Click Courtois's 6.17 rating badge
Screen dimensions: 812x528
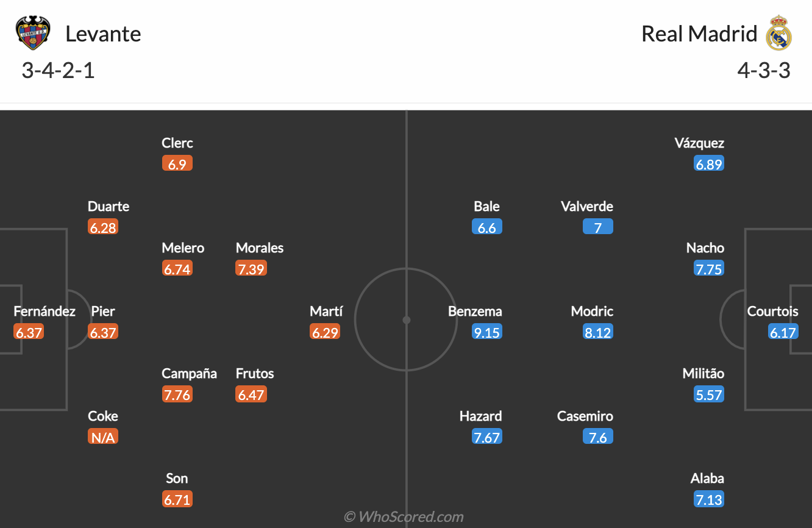(783, 332)
